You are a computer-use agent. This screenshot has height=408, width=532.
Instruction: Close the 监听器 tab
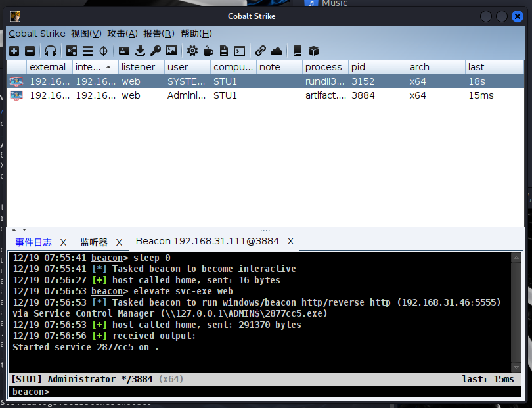coord(119,242)
